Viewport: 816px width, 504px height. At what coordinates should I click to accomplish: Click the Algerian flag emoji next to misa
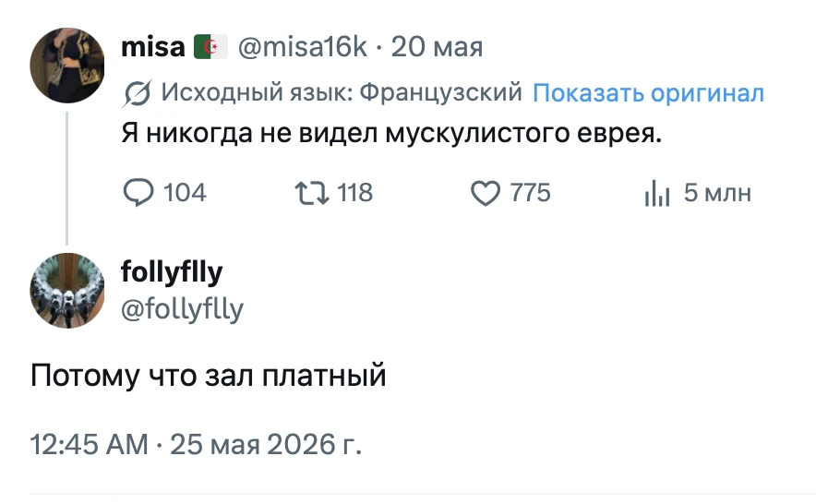(210, 47)
